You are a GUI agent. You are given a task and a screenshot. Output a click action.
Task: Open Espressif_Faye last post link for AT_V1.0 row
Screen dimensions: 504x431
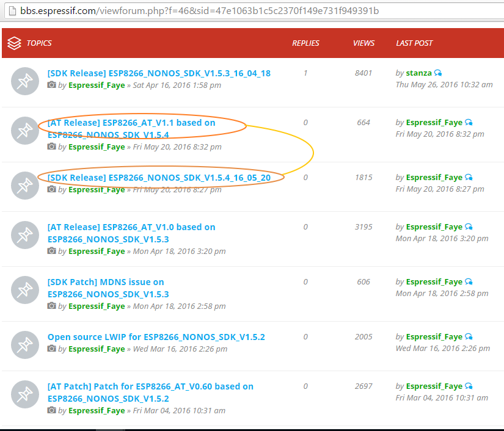(434, 227)
